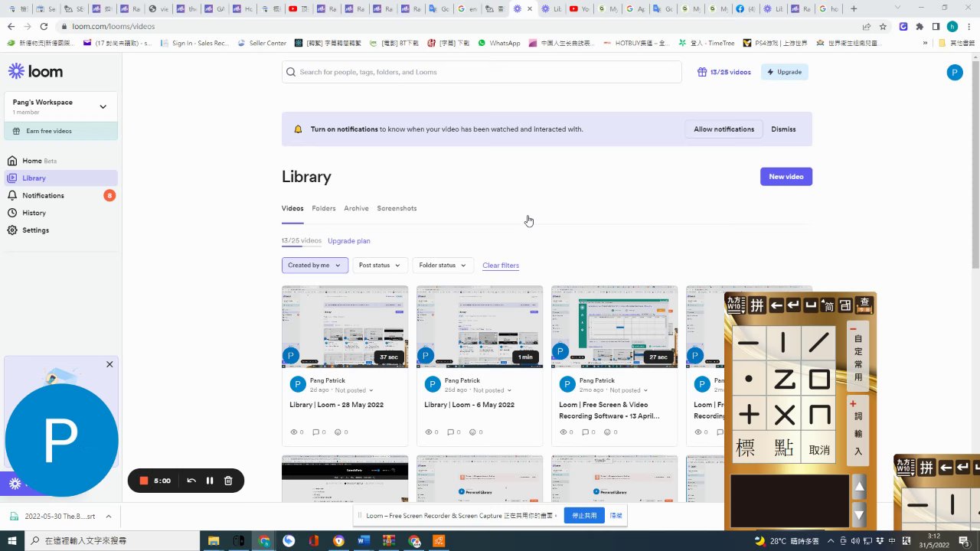Viewport: 980px width, 551px height.
Task: Open File Explorer from the taskbar
Action: click(x=214, y=541)
